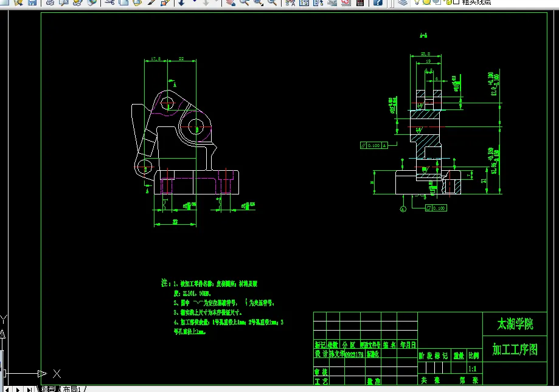The width and height of the screenshot is (559, 392).
Task: Click the globe 3D DWF icon
Action: (x=92, y=2)
